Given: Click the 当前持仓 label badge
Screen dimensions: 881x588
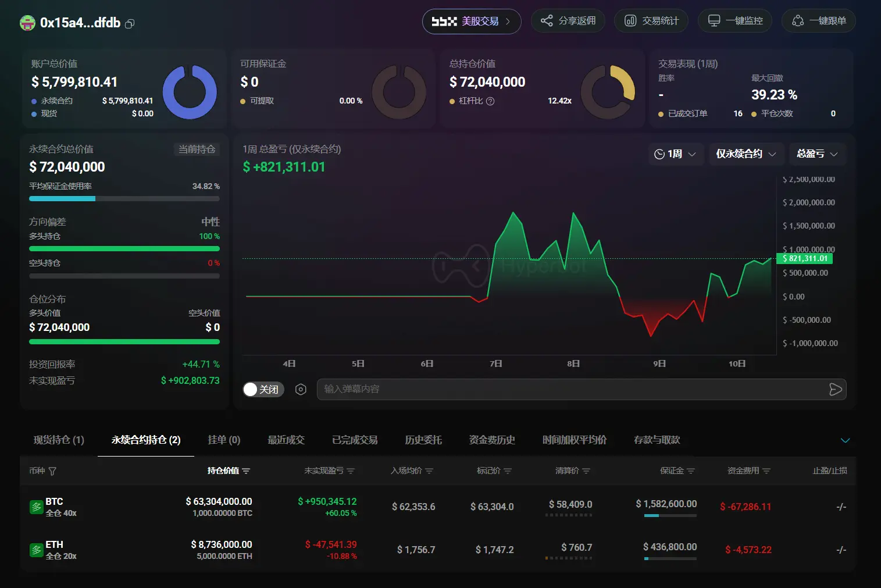Looking at the screenshot, I should pos(197,149).
